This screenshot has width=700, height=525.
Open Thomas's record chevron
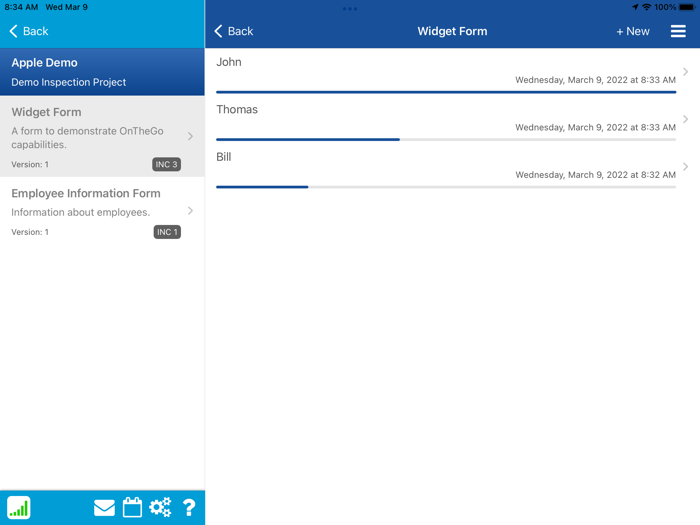685,119
